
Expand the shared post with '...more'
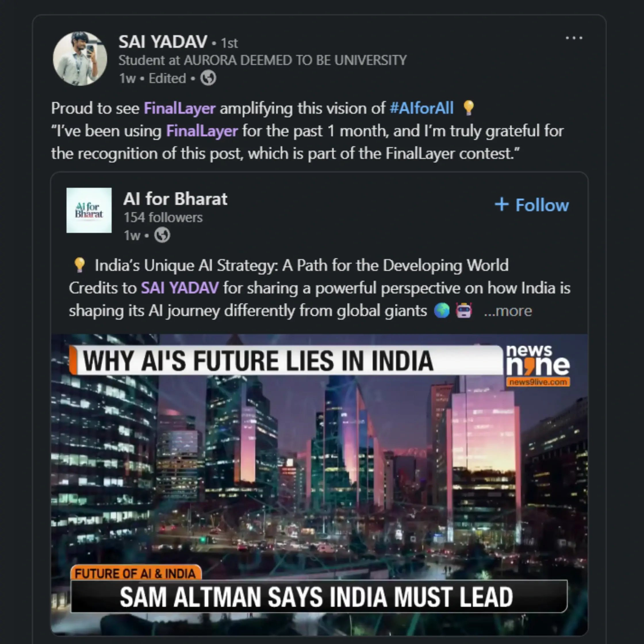pos(508,311)
